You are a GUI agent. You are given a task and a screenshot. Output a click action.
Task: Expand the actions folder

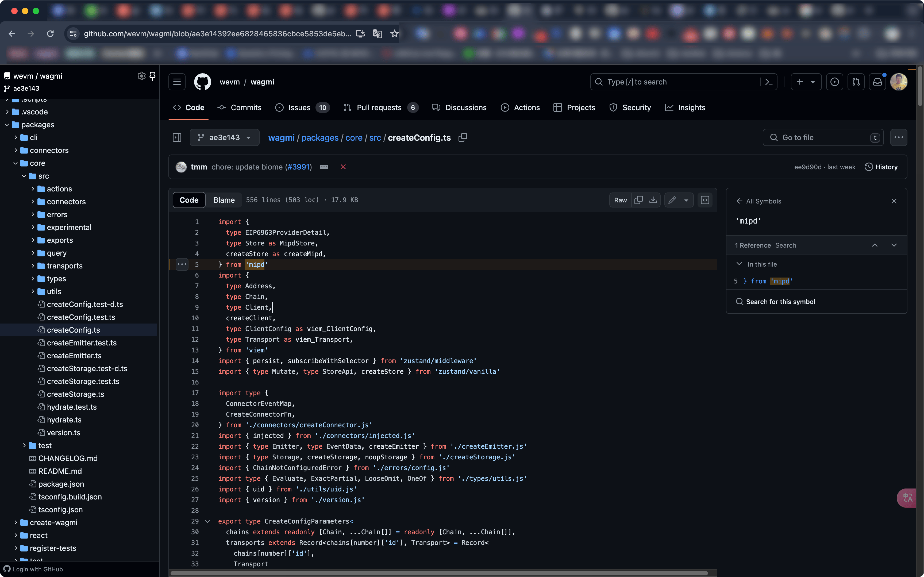(x=33, y=189)
